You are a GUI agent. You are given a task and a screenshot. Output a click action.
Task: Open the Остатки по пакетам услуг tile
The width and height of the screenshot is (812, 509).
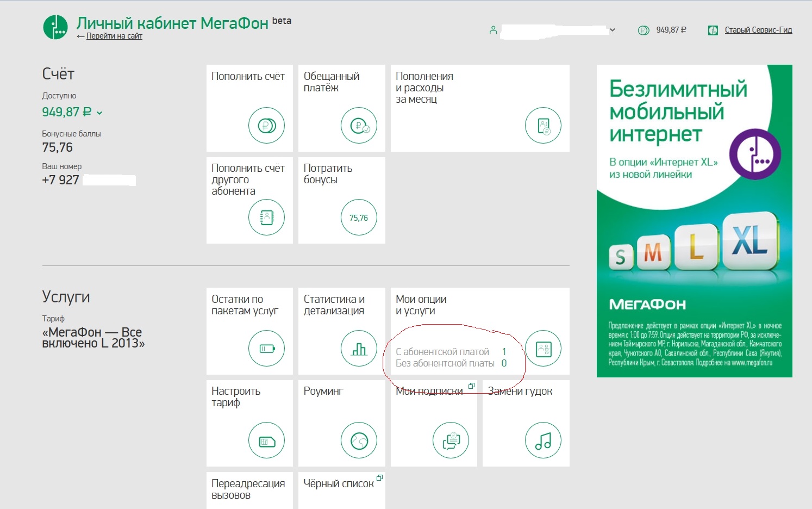coord(249,331)
